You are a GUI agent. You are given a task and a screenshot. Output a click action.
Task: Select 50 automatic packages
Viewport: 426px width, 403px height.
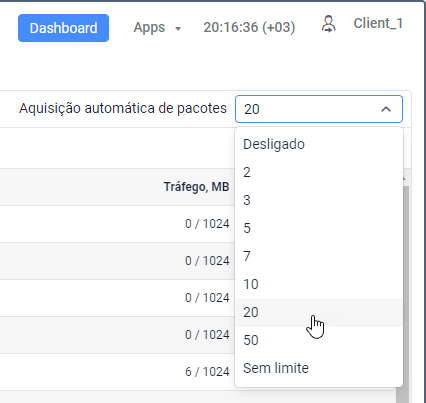click(319, 340)
